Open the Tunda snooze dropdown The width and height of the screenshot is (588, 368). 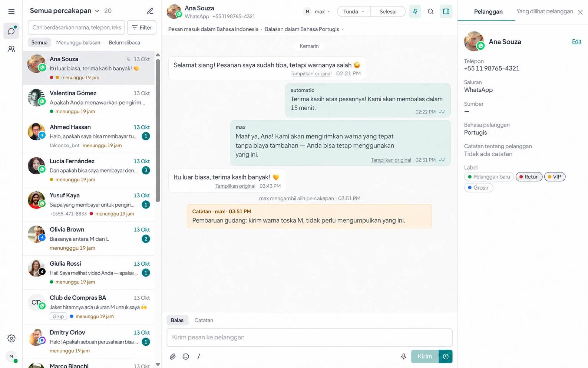click(354, 11)
